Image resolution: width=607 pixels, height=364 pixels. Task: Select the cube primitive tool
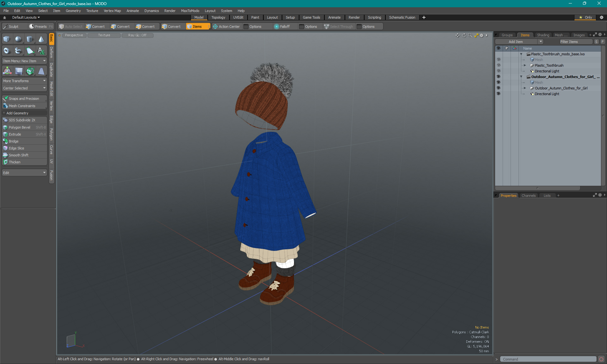tap(7, 39)
